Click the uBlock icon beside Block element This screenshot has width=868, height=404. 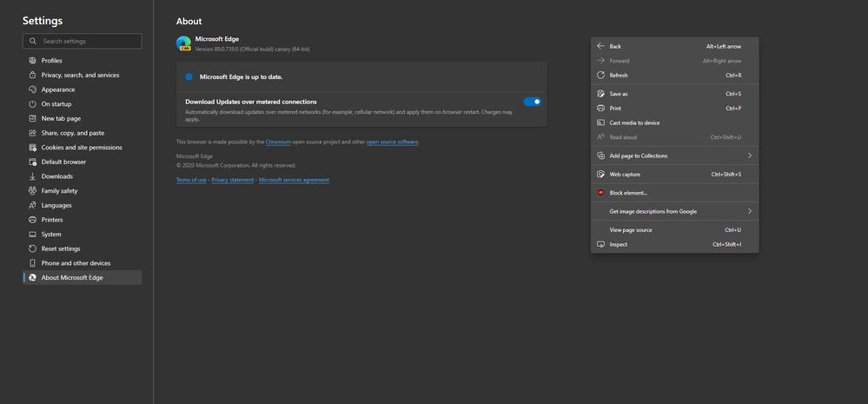pos(600,193)
